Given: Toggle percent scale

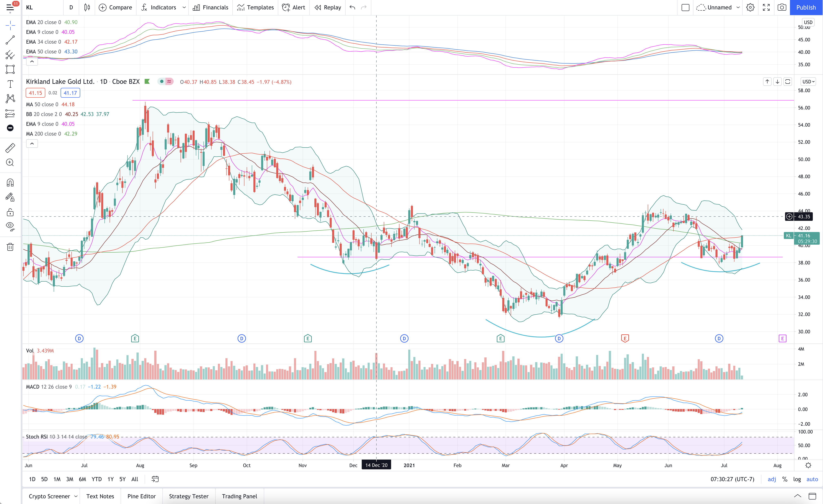Looking at the screenshot, I should pos(785,479).
